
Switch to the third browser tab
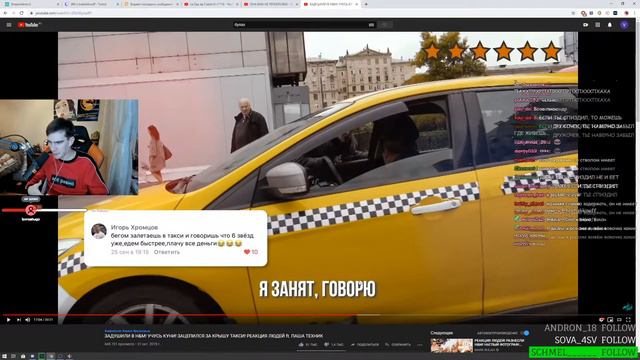151,4
